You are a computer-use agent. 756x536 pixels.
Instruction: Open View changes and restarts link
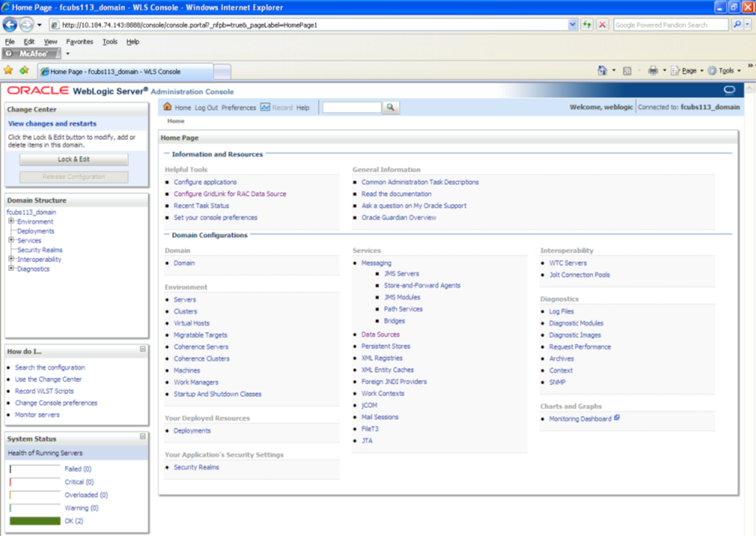52,123
